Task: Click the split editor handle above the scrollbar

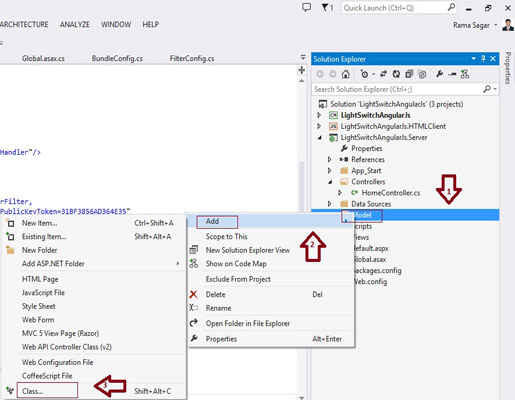Action: pyautogui.click(x=302, y=70)
